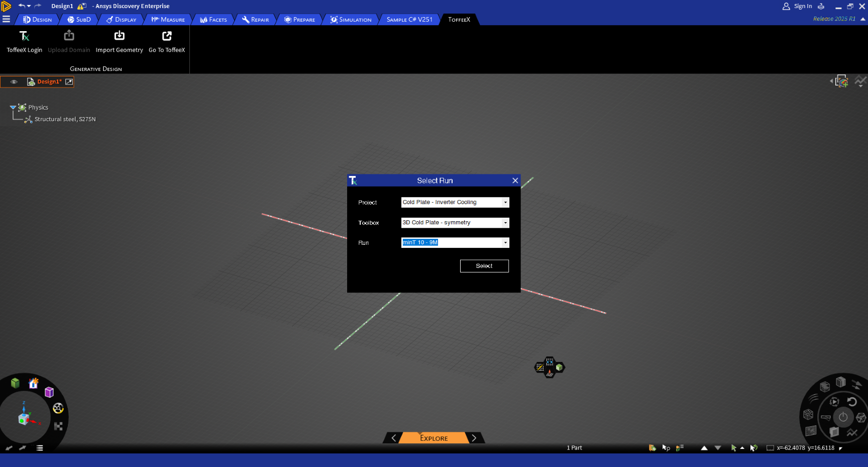Switch to the SubD ribbon tab
The image size is (868, 467).
(x=79, y=19)
